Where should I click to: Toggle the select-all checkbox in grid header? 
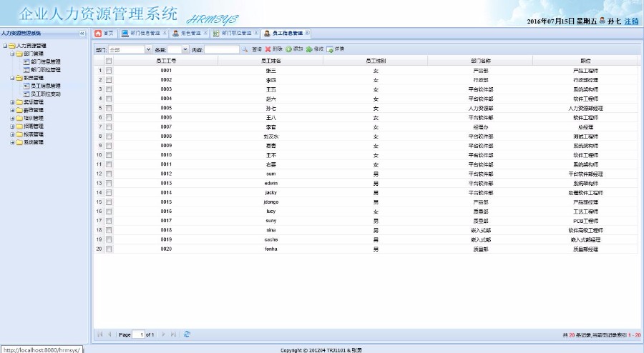click(109, 61)
